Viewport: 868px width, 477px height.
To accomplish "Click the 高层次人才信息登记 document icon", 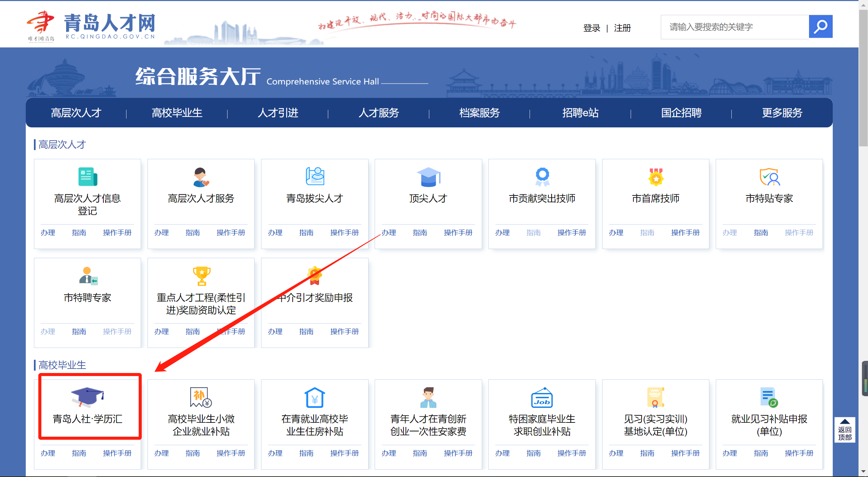I will pyautogui.click(x=87, y=177).
